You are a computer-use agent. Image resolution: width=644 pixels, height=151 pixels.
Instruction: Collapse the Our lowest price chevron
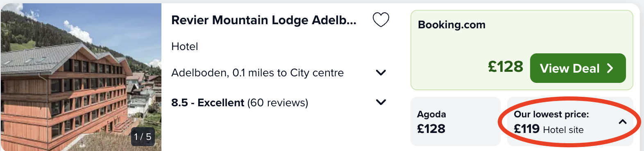click(623, 121)
